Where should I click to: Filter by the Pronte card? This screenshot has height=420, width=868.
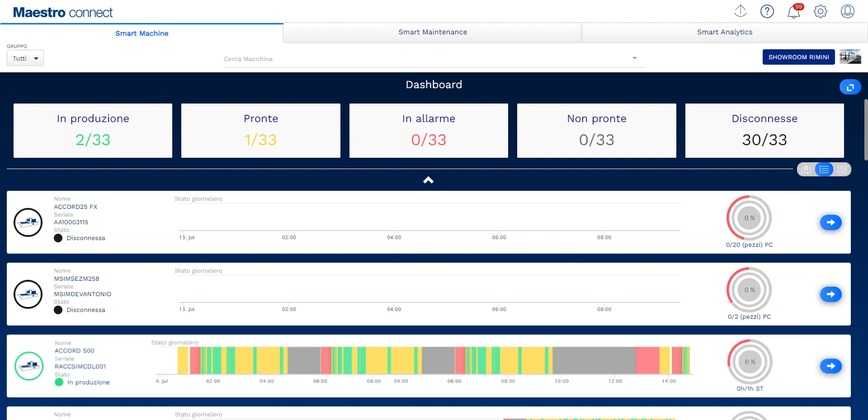[261, 131]
